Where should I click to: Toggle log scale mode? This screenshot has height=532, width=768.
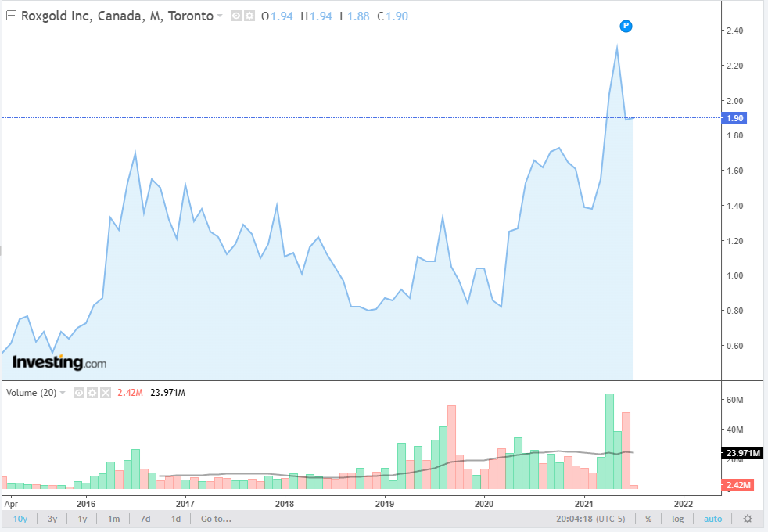[677, 519]
